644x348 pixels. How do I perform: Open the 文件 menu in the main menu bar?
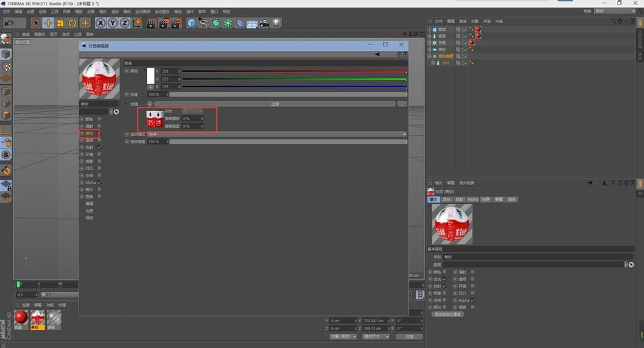(x=6, y=12)
